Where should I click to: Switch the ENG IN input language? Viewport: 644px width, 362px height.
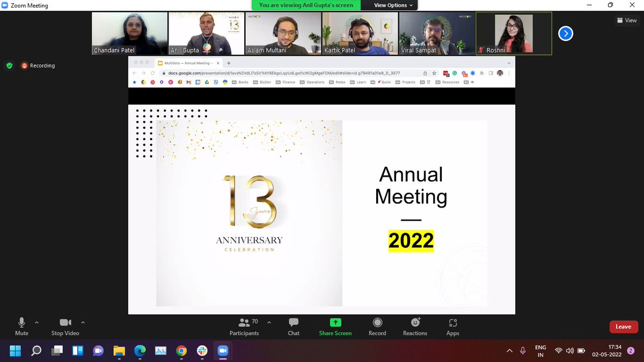tap(540, 351)
